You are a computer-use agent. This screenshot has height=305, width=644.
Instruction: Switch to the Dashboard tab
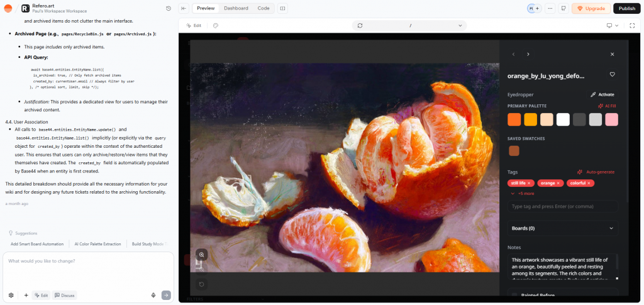[x=236, y=8]
